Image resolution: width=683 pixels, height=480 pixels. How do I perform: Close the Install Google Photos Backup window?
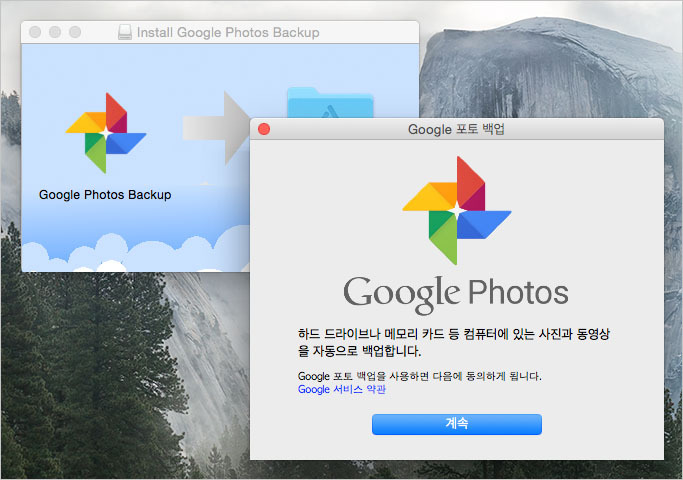click(x=35, y=32)
